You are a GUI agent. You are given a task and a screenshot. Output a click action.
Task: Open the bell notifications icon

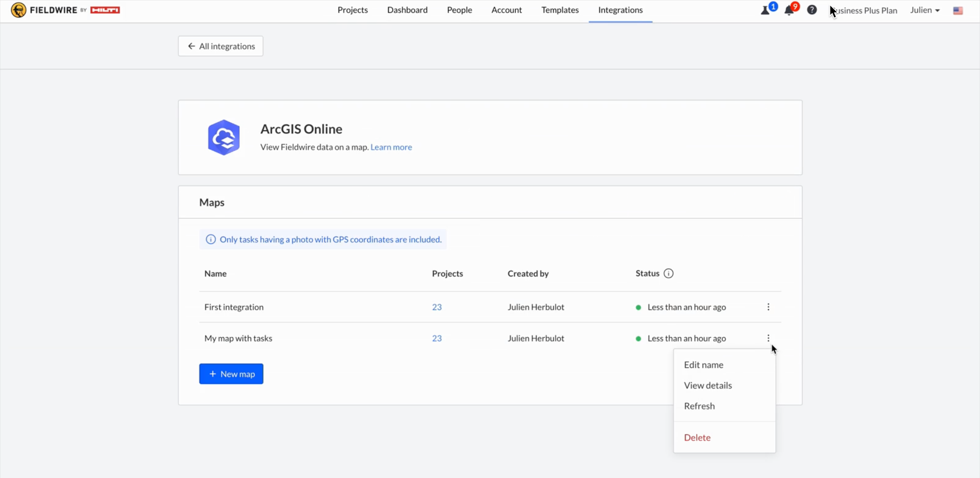(x=789, y=10)
